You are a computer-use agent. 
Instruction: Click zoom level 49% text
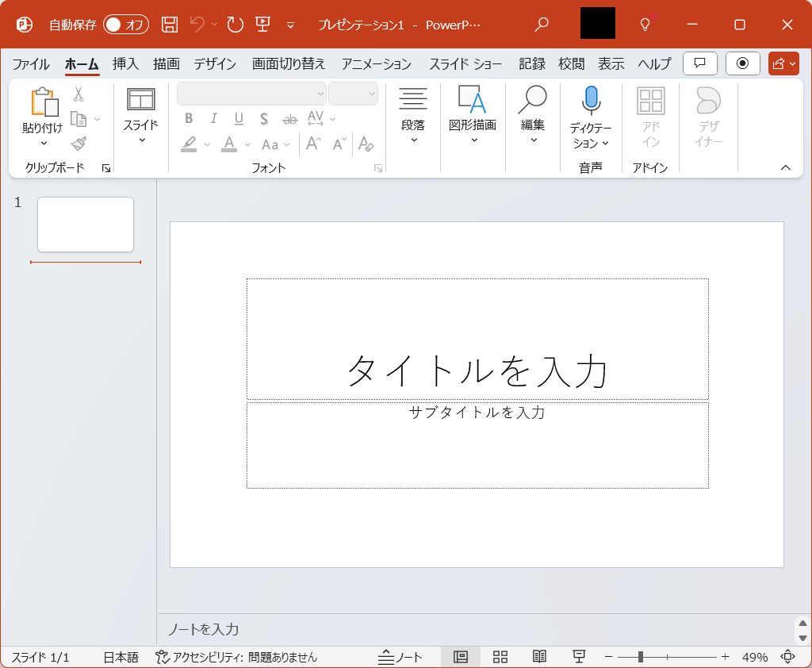(x=755, y=657)
